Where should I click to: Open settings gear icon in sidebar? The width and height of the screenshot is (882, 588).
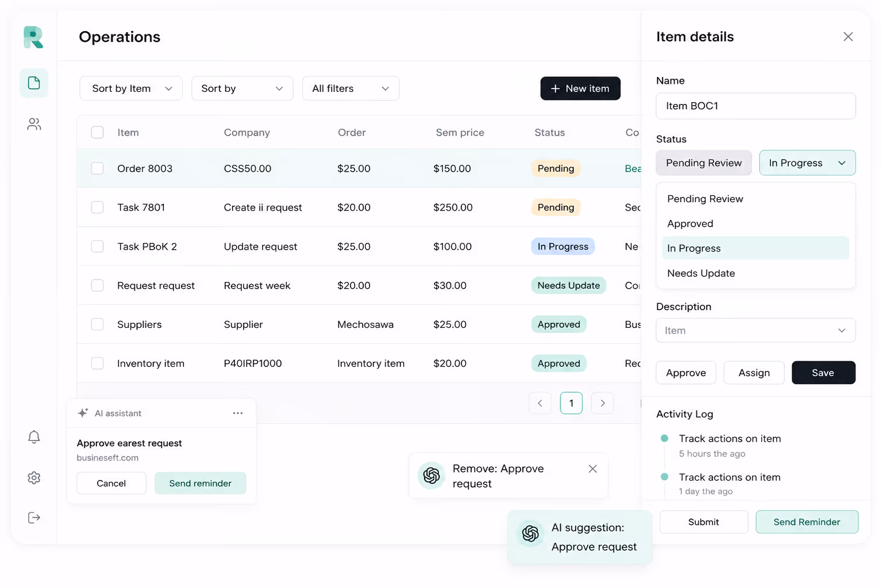coord(34,478)
